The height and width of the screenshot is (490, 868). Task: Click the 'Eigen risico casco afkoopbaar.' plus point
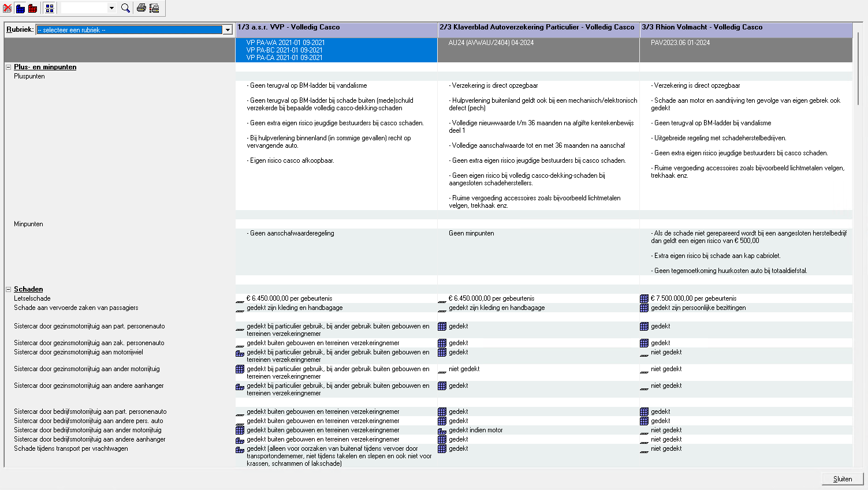(x=290, y=160)
